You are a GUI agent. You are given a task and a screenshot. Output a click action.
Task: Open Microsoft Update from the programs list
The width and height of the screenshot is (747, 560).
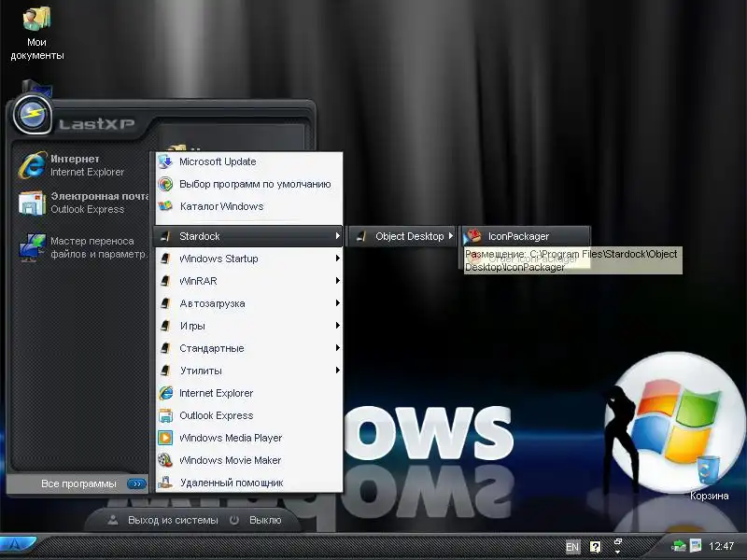[x=248, y=161]
